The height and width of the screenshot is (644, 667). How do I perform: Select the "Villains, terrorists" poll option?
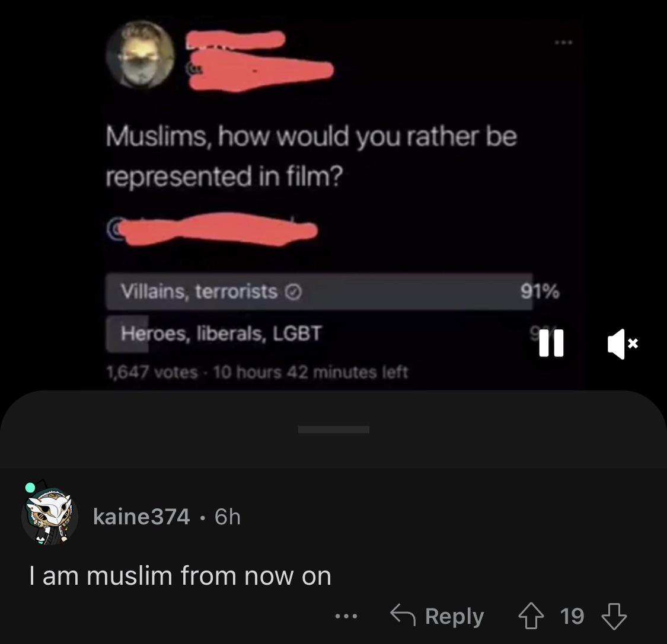319,291
